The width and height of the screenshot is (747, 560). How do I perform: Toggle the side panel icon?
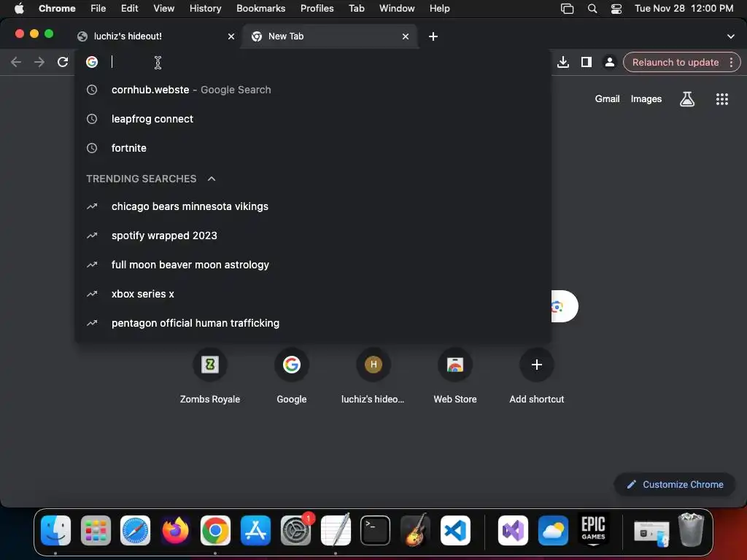click(x=587, y=62)
